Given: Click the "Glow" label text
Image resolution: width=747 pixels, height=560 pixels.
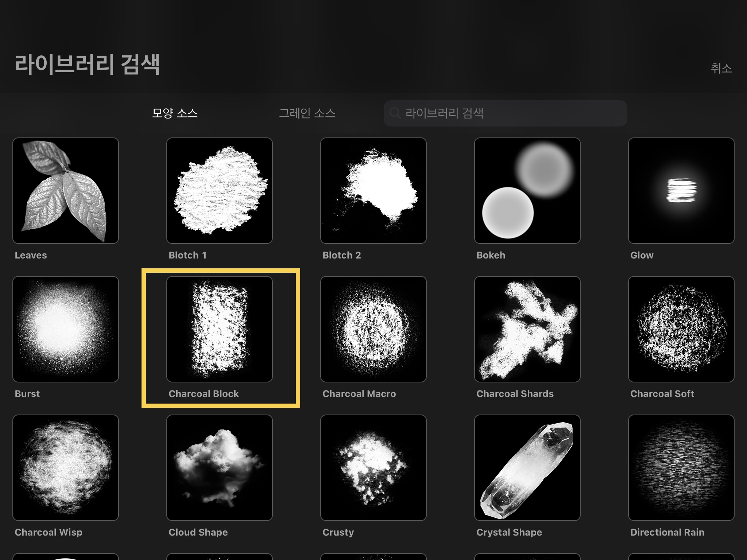Looking at the screenshot, I should 642,255.
